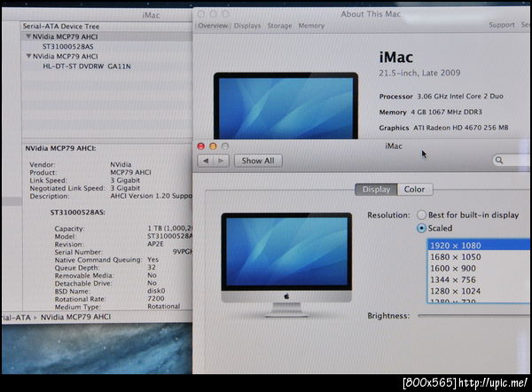Click the Processor 3.06 GHz Intel Core 2 Duo text
The width and height of the screenshot is (532, 392).
point(441,97)
